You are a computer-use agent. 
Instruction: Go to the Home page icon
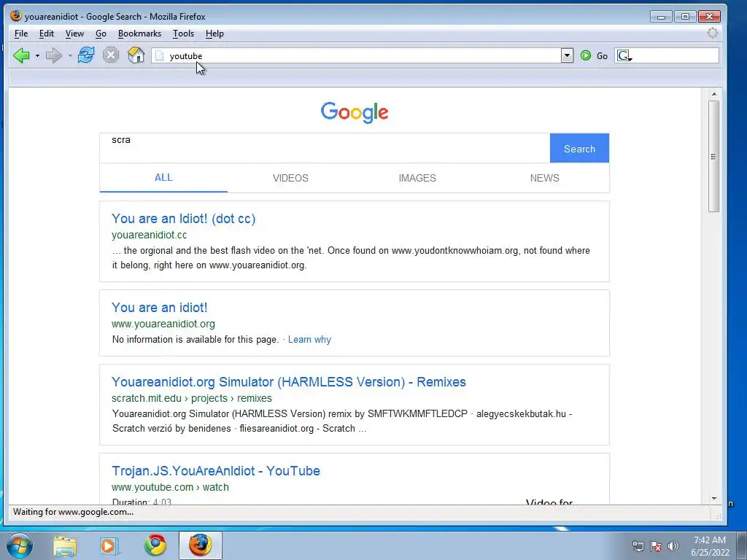(x=136, y=55)
